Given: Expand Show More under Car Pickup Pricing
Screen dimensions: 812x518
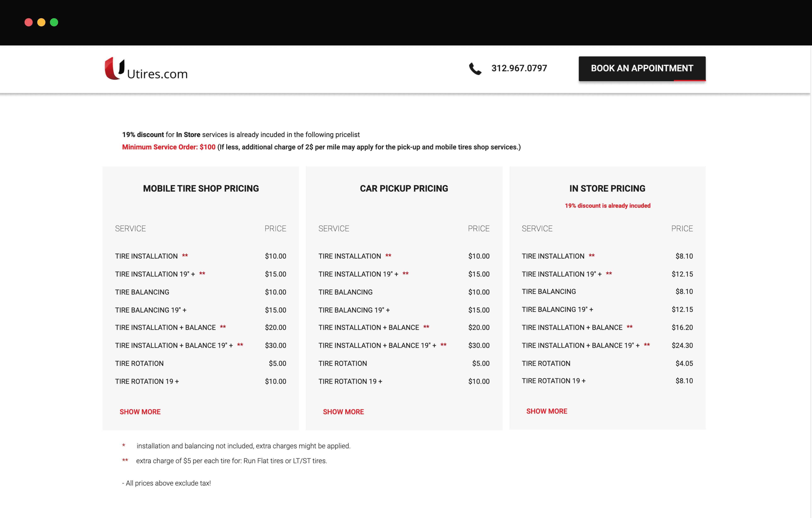Looking at the screenshot, I should (343, 412).
